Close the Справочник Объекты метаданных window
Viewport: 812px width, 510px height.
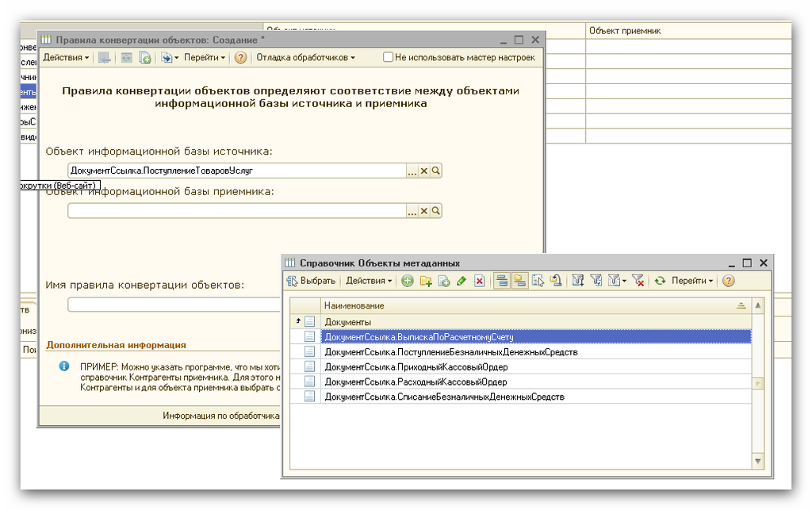click(764, 263)
